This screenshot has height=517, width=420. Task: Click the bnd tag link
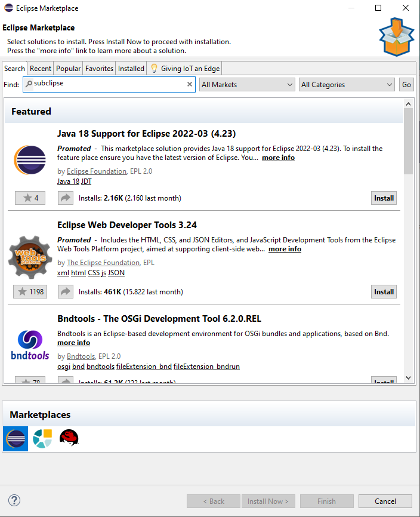[x=78, y=367]
